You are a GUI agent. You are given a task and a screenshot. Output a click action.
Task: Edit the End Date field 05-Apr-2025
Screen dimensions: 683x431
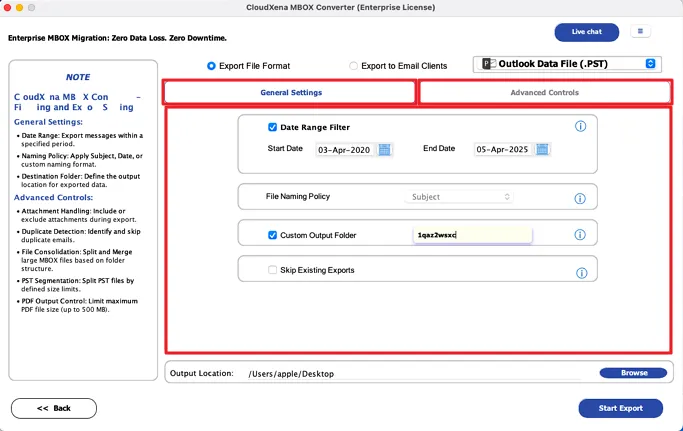coord(502,149)
